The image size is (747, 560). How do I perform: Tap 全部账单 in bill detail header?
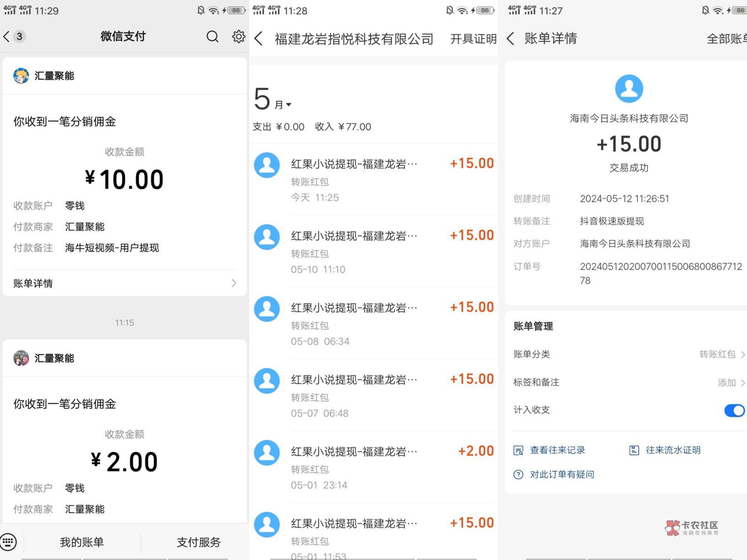tap(726, 39)
